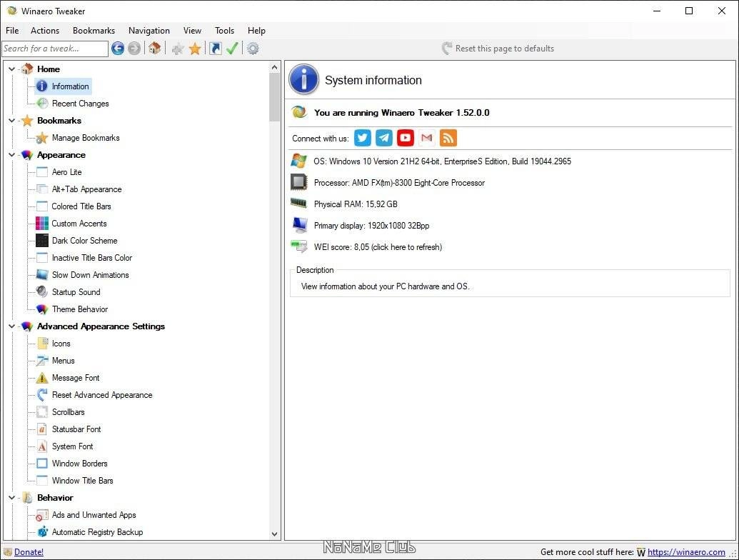The width and height of the screenshot is (739, 560).
Task: Open the Help menu
Action: 256,30
